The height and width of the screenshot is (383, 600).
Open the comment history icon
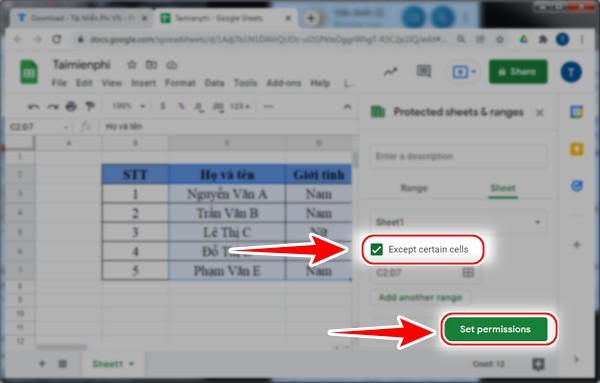click(424, 71)
